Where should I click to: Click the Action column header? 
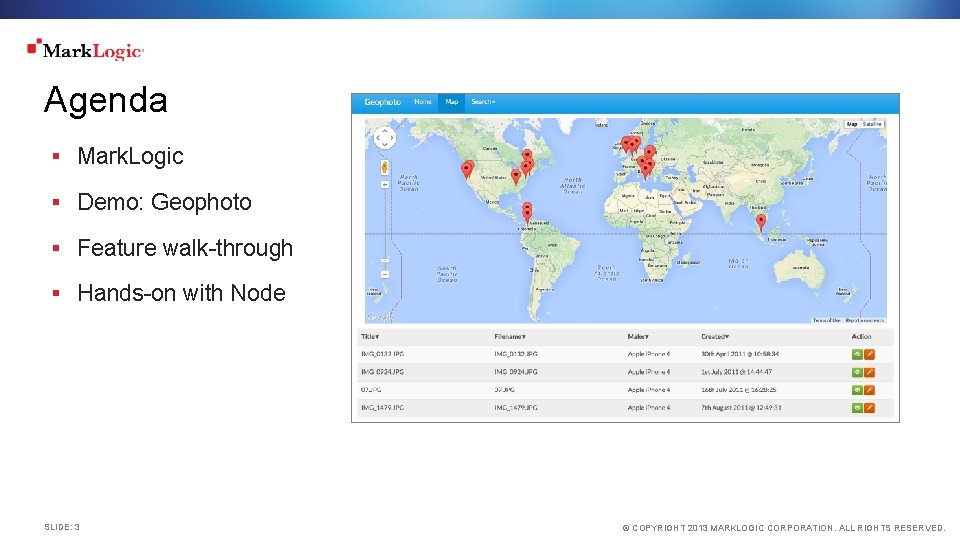click(x=861, y=337)
